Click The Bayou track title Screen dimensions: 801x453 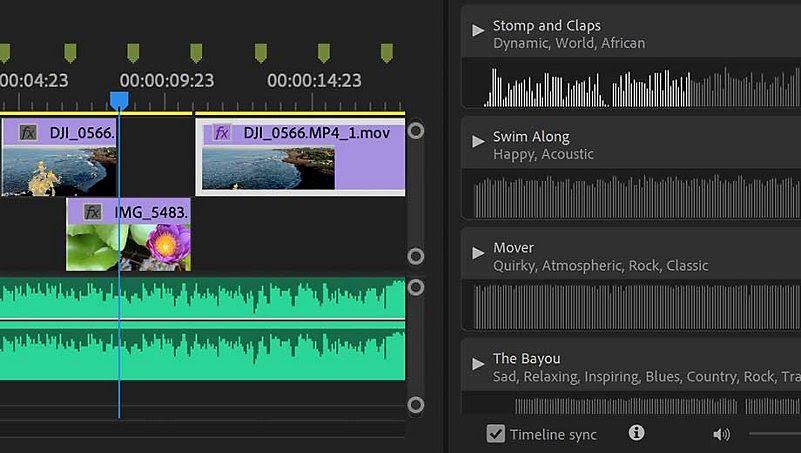pos(527,359)
